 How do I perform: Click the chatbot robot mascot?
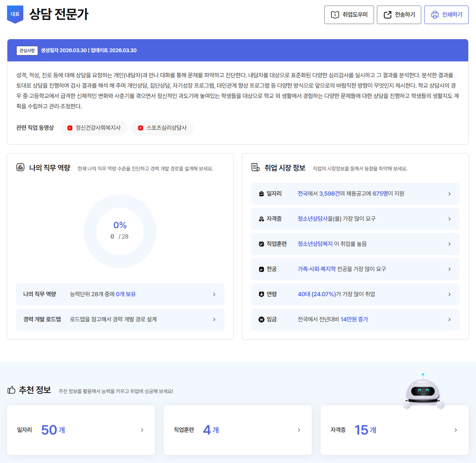pyautogui.click(x=423, y=391)
